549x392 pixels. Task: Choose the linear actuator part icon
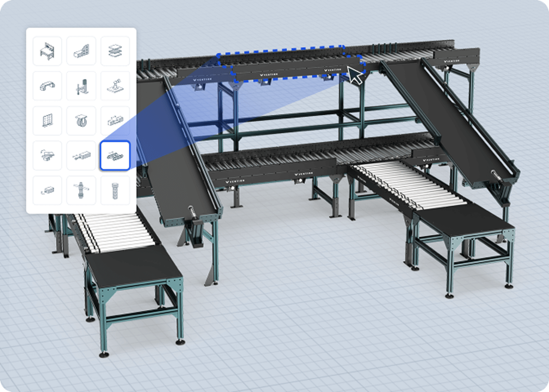coord(81,156)
